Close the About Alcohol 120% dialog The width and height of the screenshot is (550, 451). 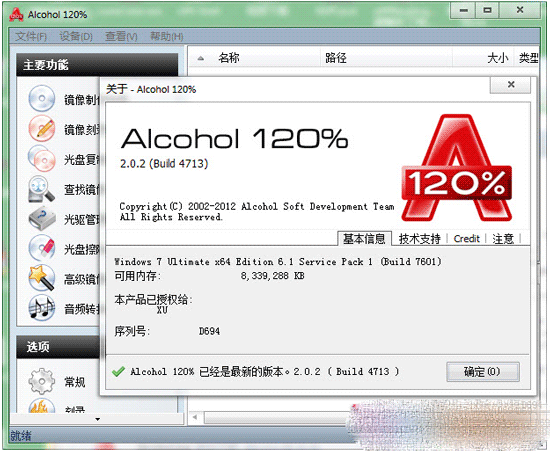(510, 85)
